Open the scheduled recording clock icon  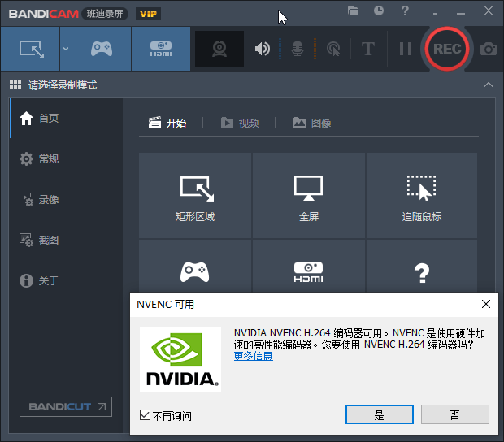[379, 11]
